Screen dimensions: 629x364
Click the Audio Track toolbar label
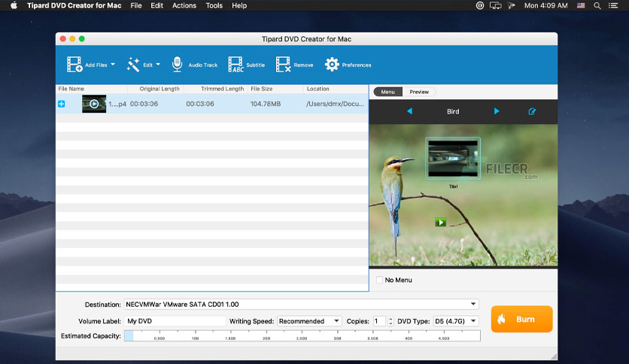pyautogui.click(x=203, y=65)
